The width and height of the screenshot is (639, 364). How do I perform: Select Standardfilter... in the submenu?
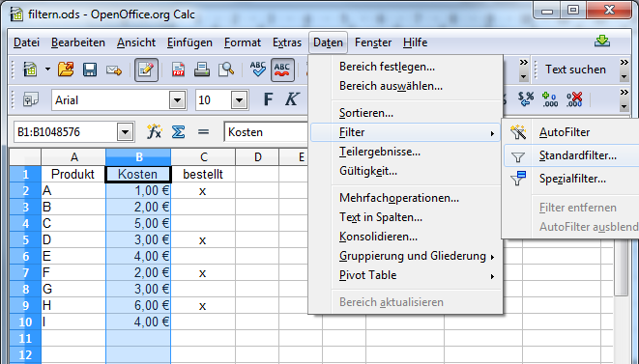571,155
